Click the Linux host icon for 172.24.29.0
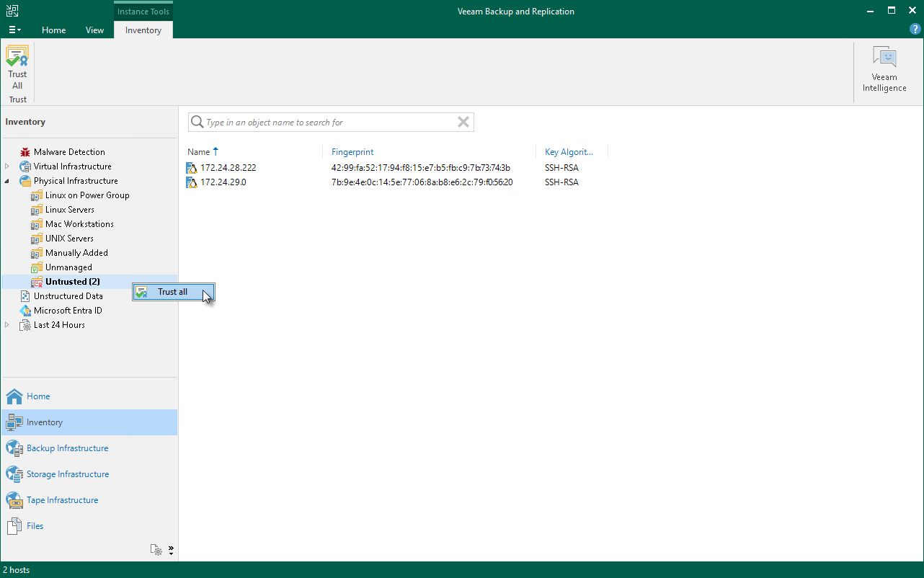This screenshot has width=924, height=578. 192,182
